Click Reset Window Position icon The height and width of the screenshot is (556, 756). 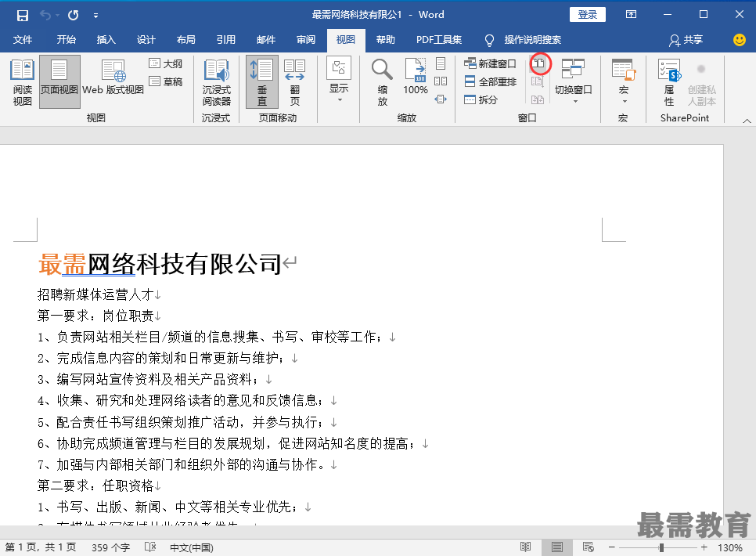[x=538, y=99]
